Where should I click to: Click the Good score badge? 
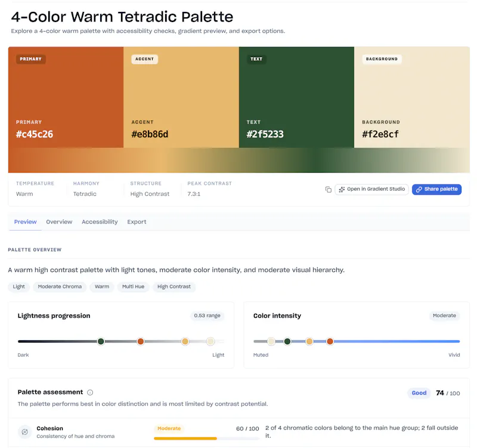pos(419,393)
